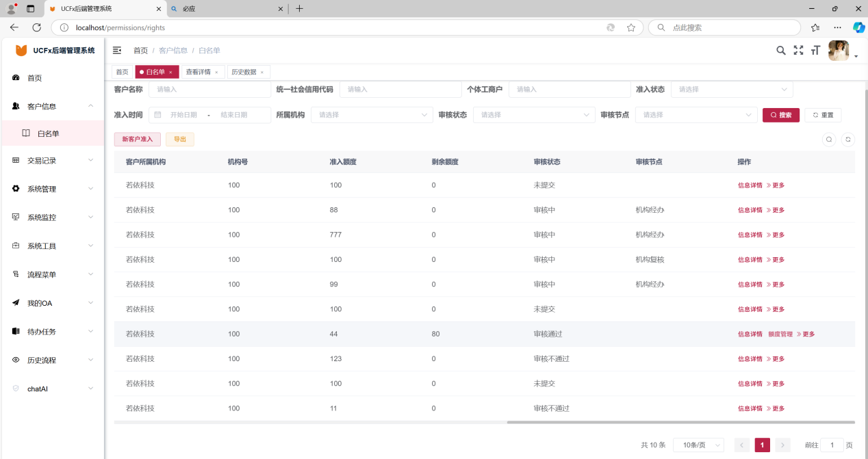This screenshot has height=459, width=868.
Task: Click the header search magnifier icon
Action: [x=780, y=51]
